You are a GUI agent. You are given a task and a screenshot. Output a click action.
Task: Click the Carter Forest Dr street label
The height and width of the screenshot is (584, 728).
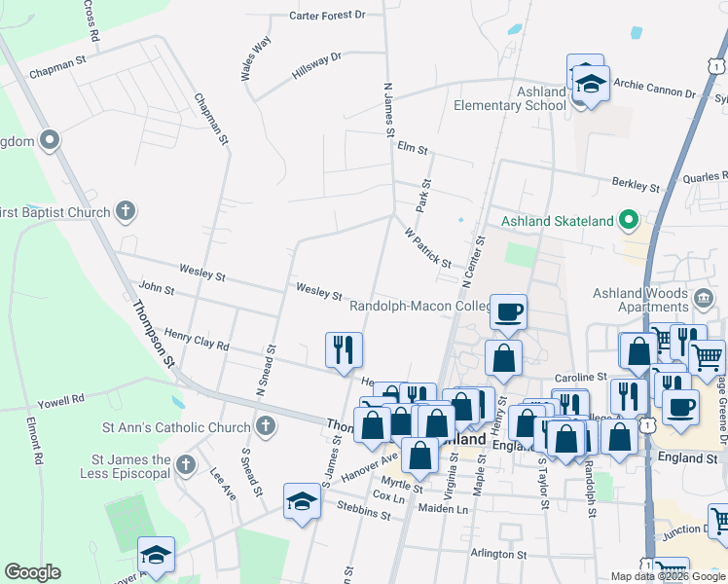[327, 16]
